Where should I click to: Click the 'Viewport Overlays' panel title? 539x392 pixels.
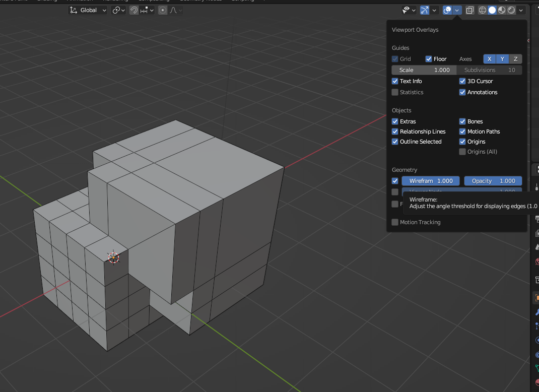click(x=415, y=30)
